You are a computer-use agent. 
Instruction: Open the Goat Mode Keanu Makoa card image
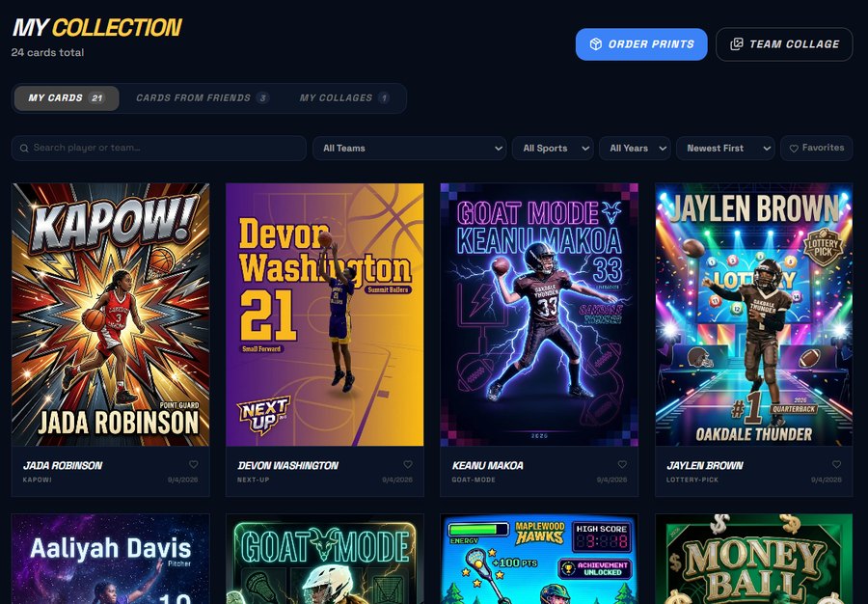539,315
